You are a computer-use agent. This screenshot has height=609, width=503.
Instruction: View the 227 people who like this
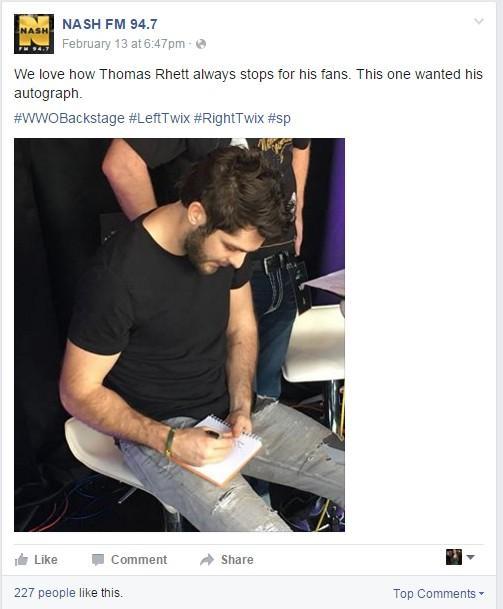pyautogui.click(x=68, y=593)
